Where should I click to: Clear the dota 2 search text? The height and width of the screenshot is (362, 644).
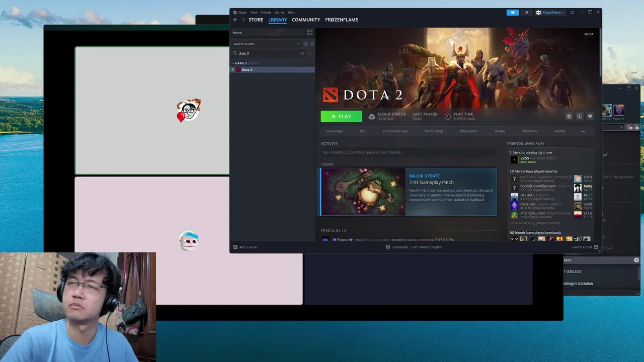click(x=302, y=53)
